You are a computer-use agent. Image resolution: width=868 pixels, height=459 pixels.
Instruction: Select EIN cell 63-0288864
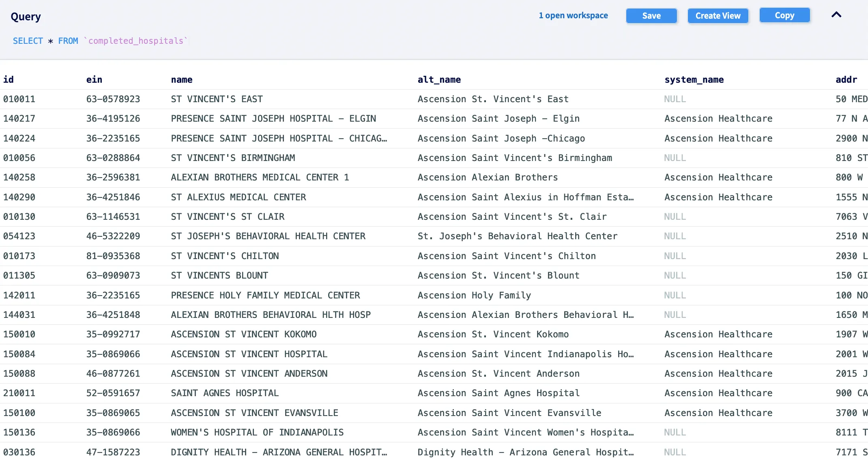[113, 158]
